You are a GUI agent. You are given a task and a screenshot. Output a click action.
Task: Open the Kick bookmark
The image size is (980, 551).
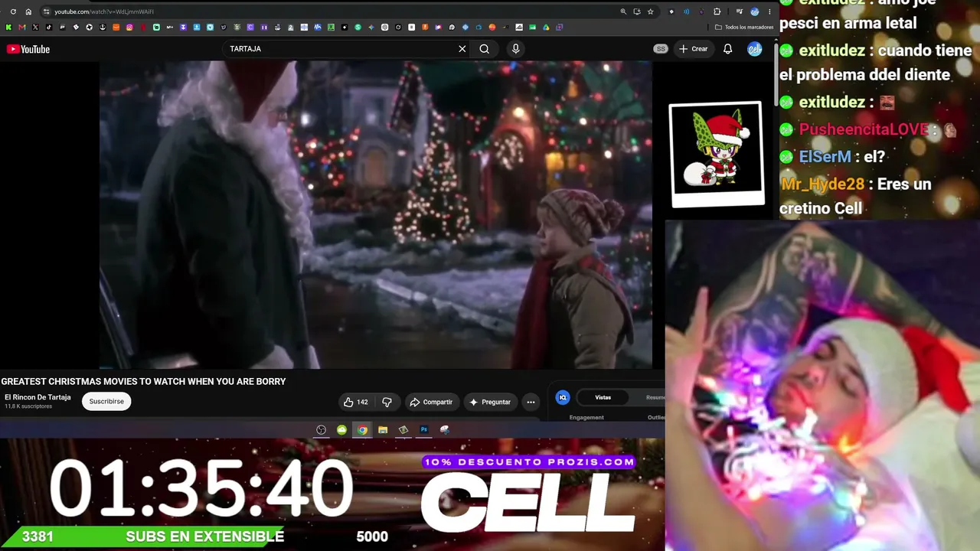8,28
